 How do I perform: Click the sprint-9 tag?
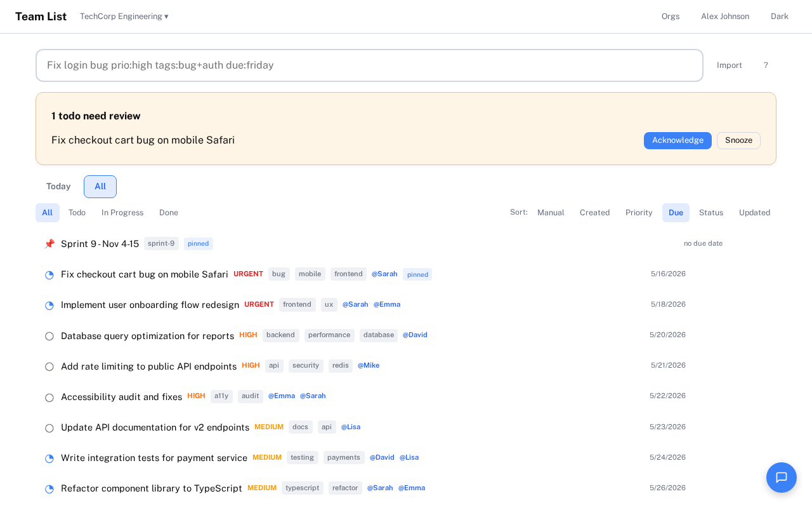(x=161, y=244)
